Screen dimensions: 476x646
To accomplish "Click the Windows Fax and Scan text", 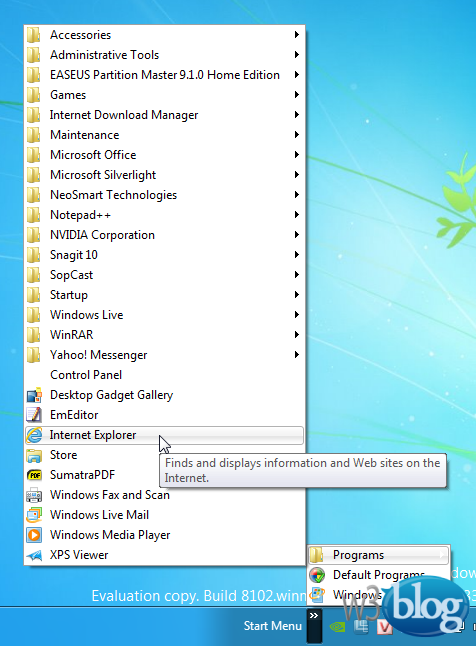I will [110, 495].
